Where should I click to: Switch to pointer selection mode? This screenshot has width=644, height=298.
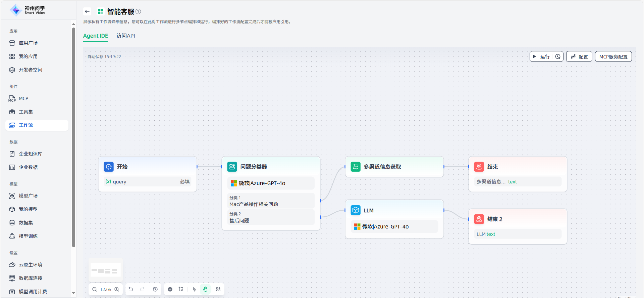click(x=194, y=289)
